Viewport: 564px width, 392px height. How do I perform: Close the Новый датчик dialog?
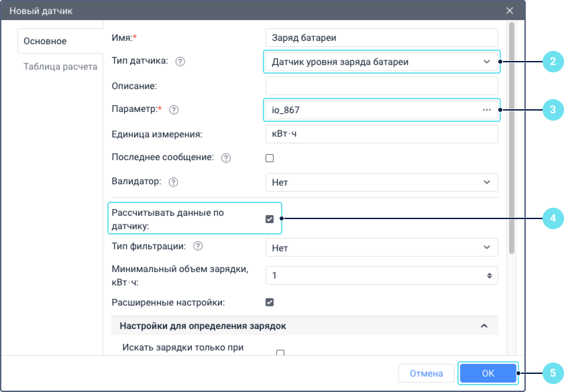coord(510,11)
